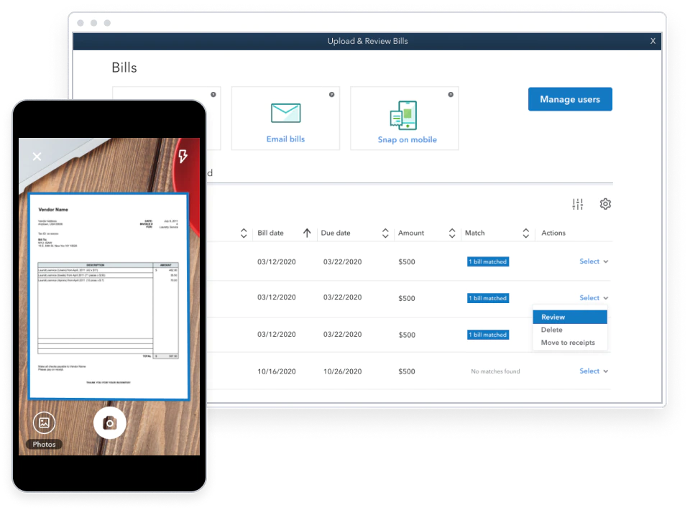Collapse the open Select dropdown in second row
Screen dimensions: 690x510
[x=594, y=298]
